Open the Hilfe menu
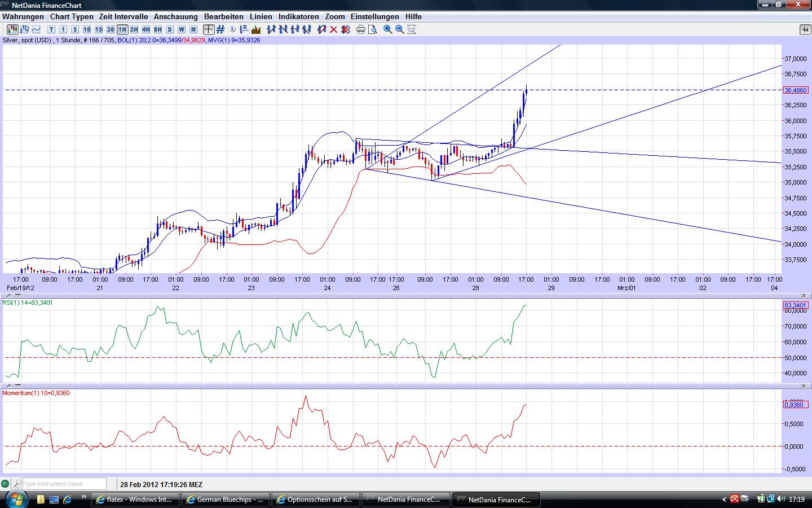812x508 pixels. [x=413, y=17]
